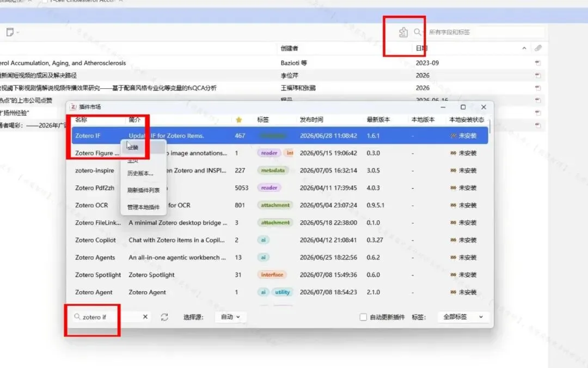Click install status icon for Zotero FileLink
This screenshot has height=368, width=588.
[454, 222]
